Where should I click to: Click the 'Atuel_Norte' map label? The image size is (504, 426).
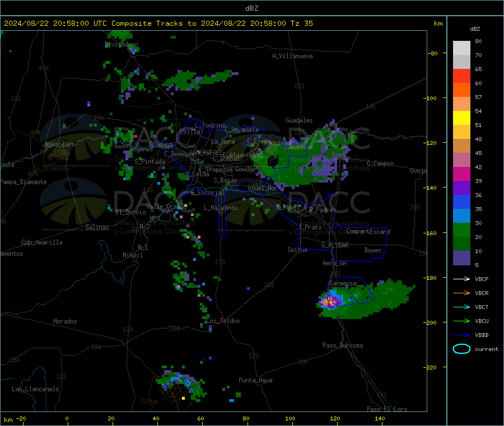tap(266, 188)
